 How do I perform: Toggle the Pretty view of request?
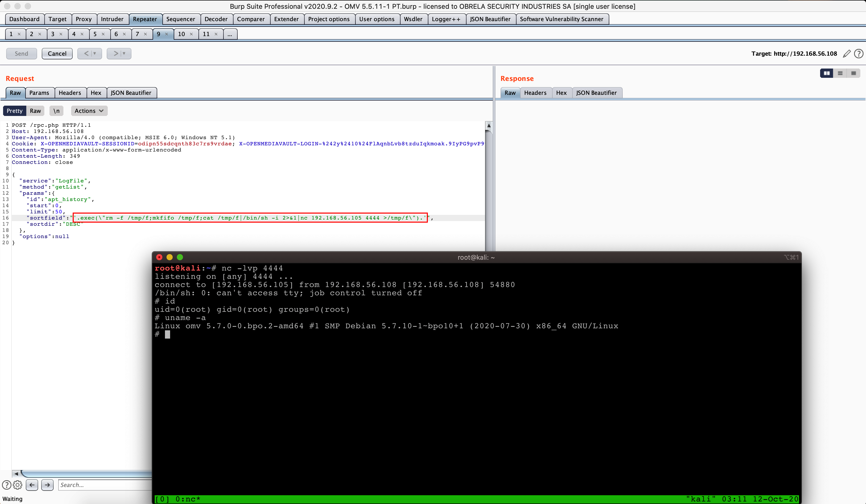[x=14, y=111]
